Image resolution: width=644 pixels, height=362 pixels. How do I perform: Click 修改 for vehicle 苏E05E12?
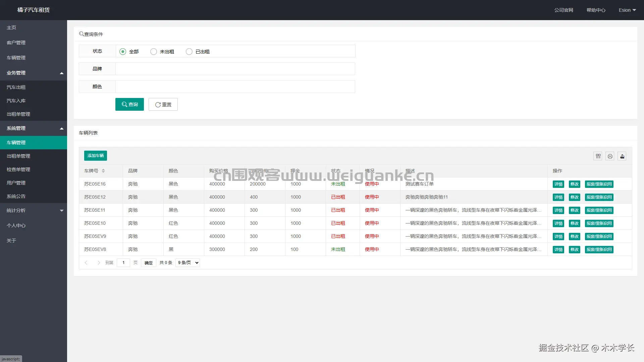[575, 197]
